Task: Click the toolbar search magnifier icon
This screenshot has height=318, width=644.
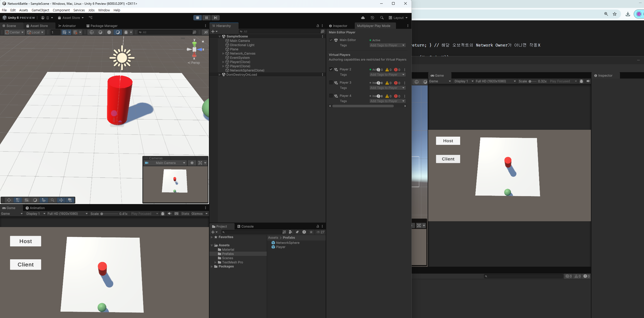Action: 382,18
